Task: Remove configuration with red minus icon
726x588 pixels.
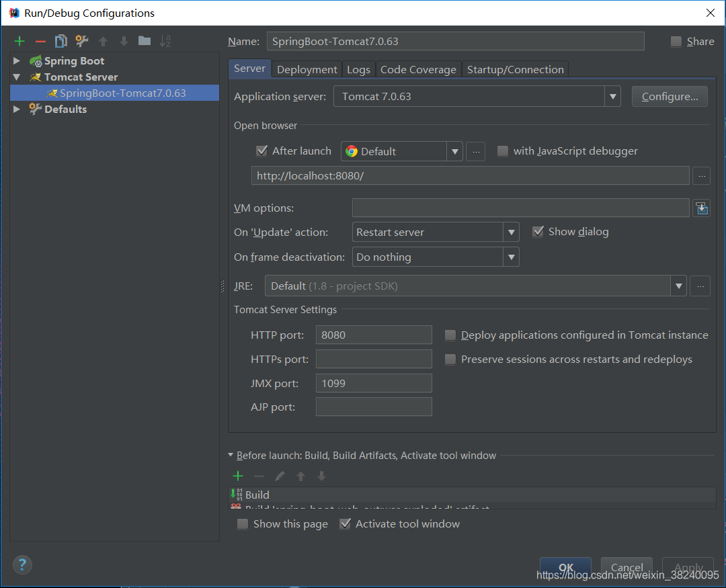Action: pyautogui.click(x=40, y=41)
